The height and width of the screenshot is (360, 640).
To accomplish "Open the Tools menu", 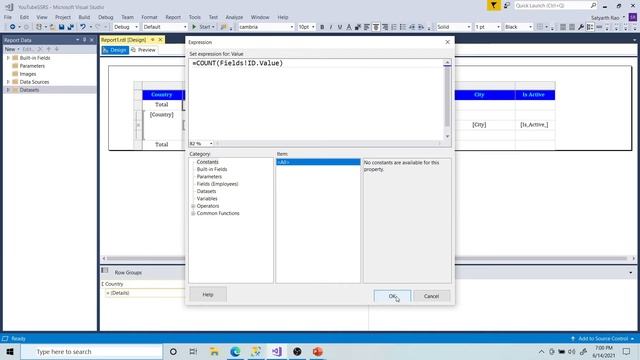I will point(195,17).
